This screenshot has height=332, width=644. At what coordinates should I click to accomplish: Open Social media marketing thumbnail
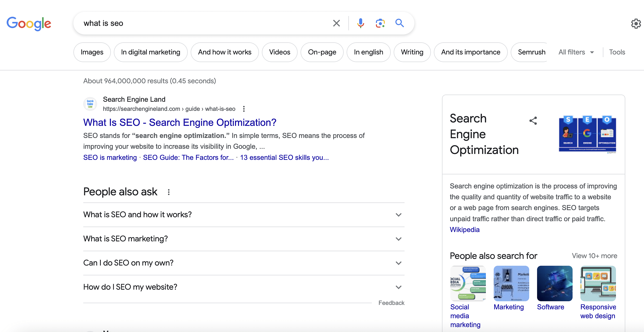(468, 283)
